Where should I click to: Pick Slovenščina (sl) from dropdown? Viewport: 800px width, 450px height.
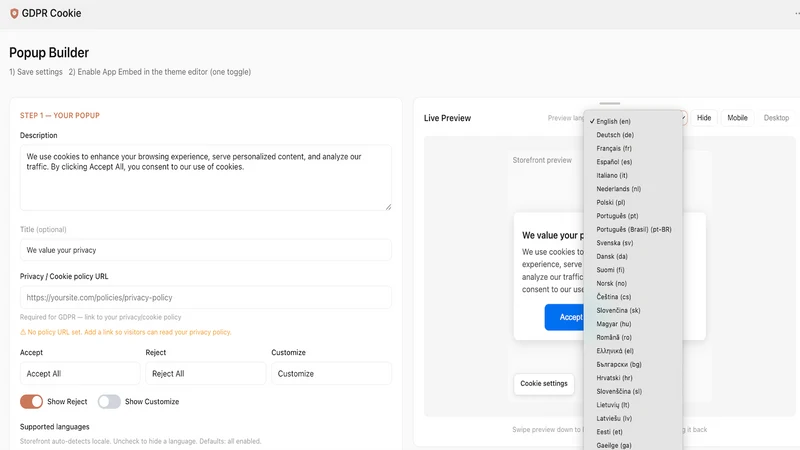[633, 391]
